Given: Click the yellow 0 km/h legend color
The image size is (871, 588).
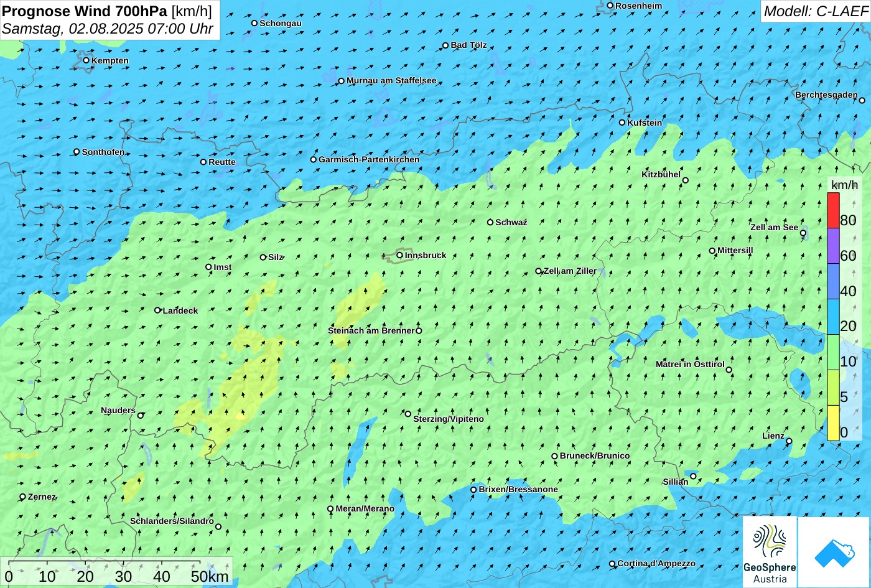Looking at the screenshot, I should [833, 423].
